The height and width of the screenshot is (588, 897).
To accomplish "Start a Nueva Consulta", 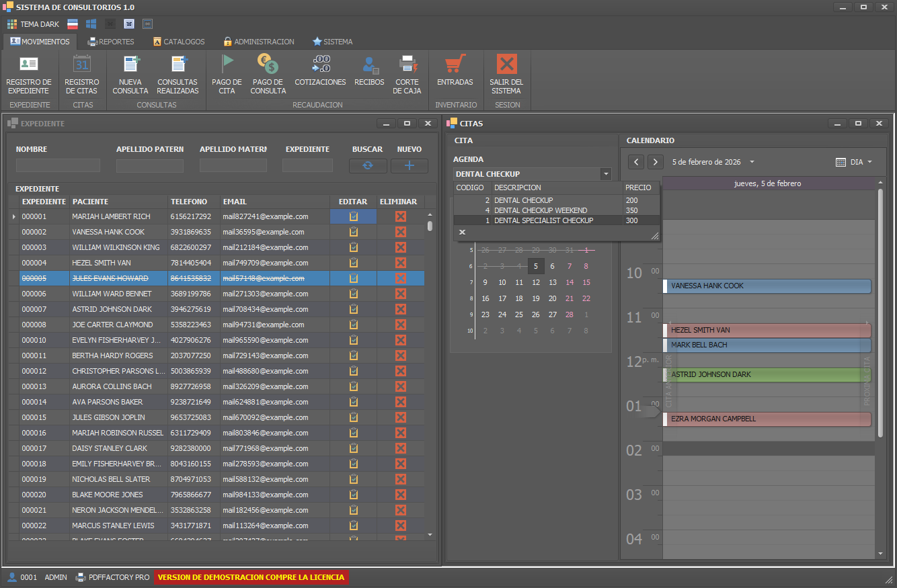I will click(130, 65).
